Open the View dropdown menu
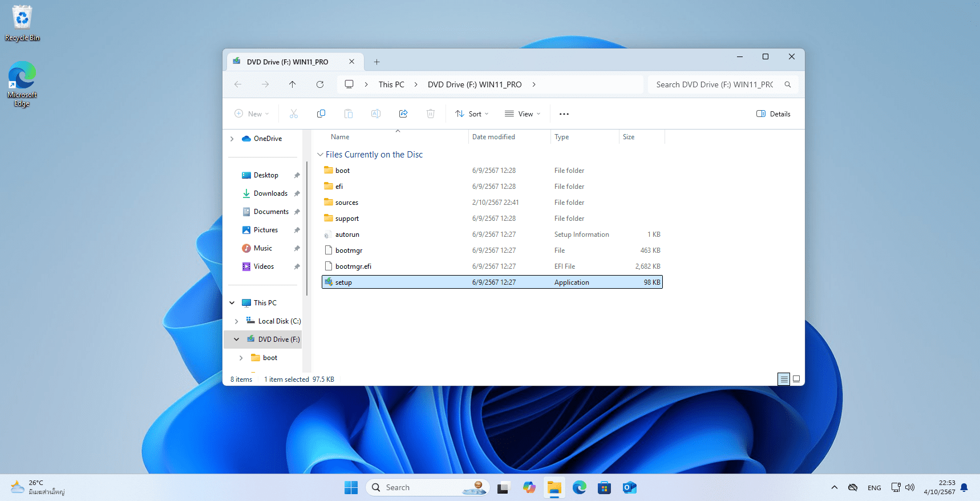Screen dimensions: 980x501 (x=523, y=114)
